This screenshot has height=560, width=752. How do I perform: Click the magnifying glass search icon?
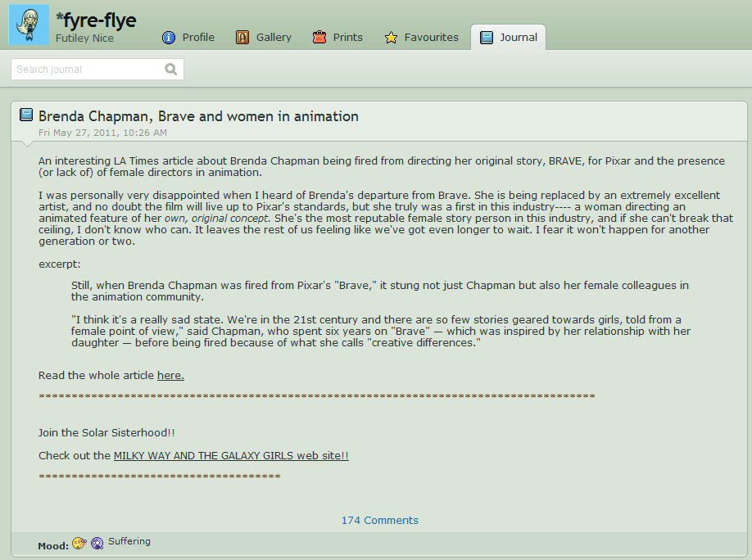tap(171, 70)
